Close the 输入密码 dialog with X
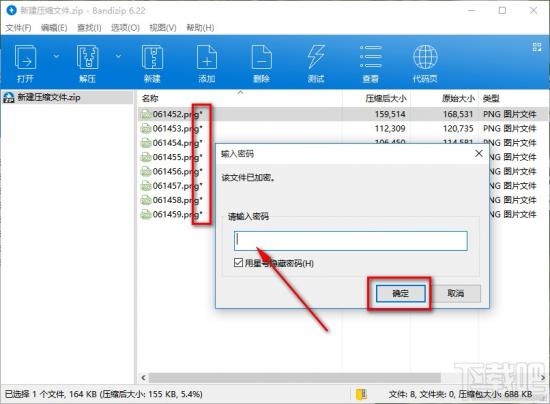 coord(479,154)
